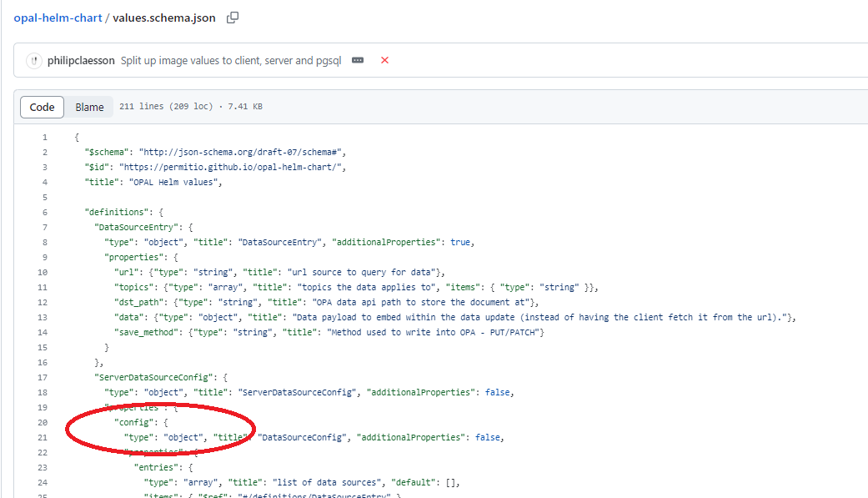Image resolution: width=868 pixels, height=498 pixels.
Task: Click the values.schema.json breadcrumb label
Action: [x=163, y=17]
